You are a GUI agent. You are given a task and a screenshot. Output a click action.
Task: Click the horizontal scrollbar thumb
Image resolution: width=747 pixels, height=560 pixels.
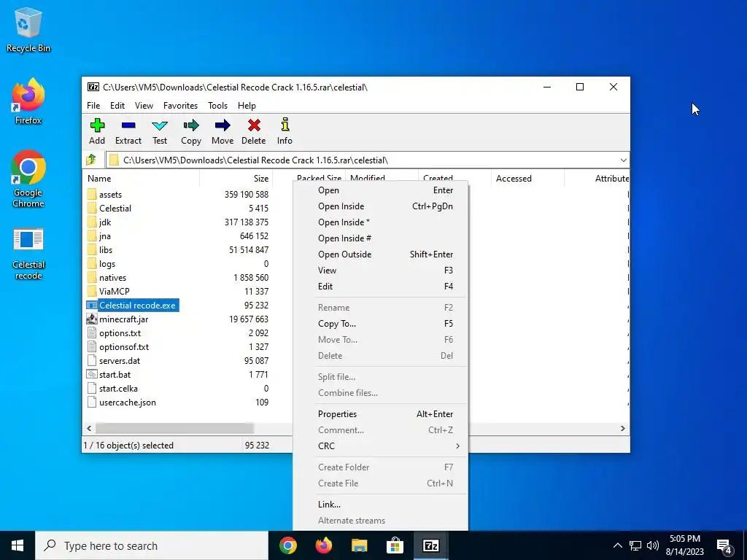click(x=174, y=429)
